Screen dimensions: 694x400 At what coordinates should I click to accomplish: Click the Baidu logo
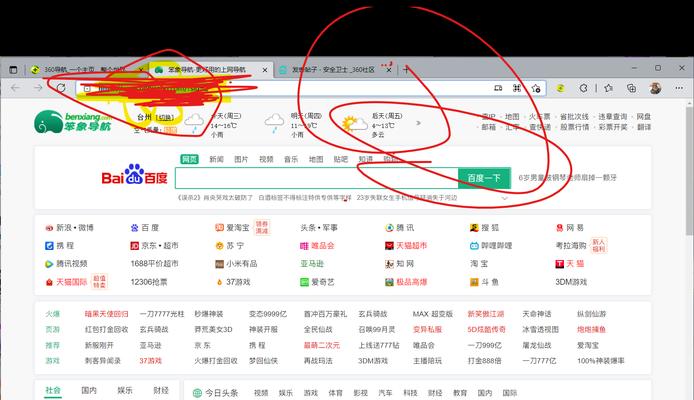(135, 175)
